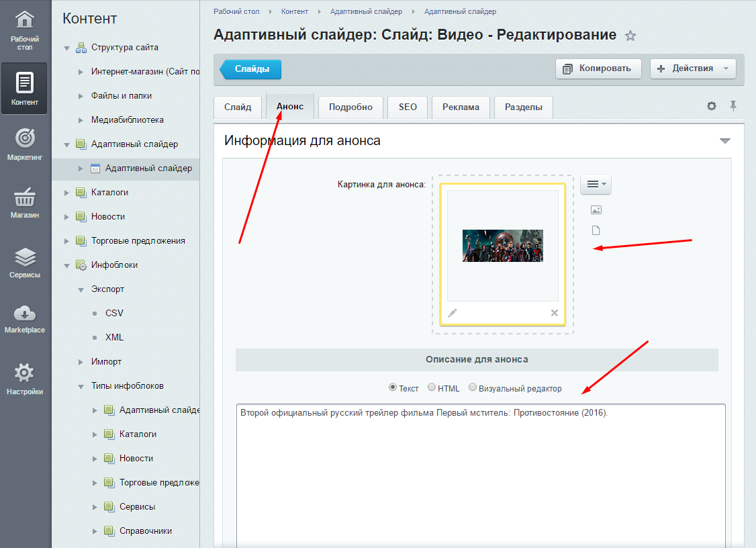
Task: Collapse the Информация для анонса section
Action: (x=724, y=141)
